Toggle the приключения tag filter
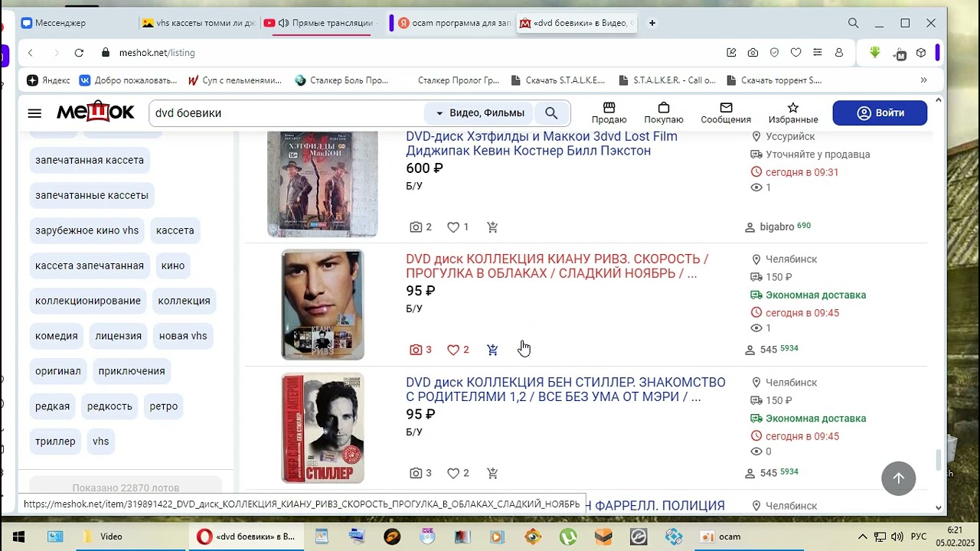 click(x=132, y=371)
